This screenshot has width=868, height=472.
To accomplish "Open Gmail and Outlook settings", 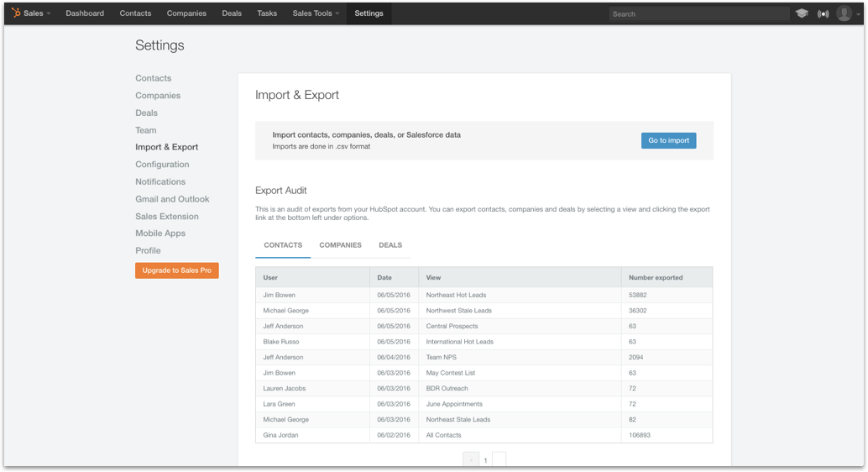I will pyautogui.click(x=172, y=199).
